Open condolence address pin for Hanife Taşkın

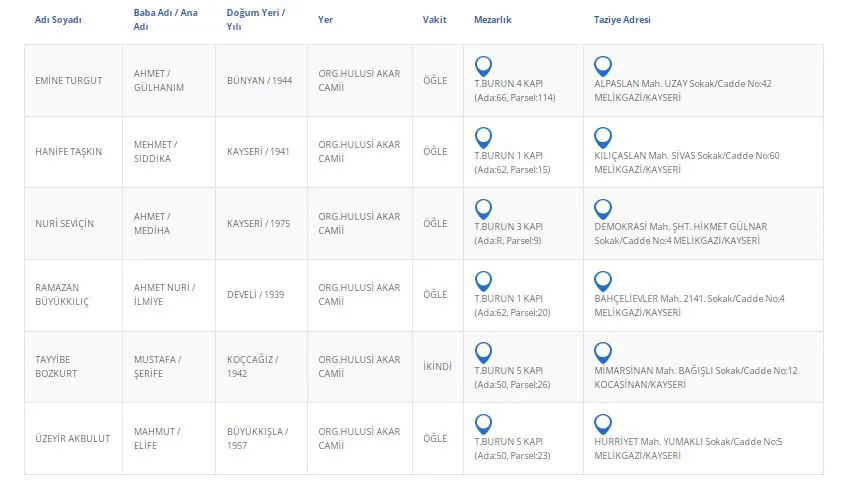[602, 137]
